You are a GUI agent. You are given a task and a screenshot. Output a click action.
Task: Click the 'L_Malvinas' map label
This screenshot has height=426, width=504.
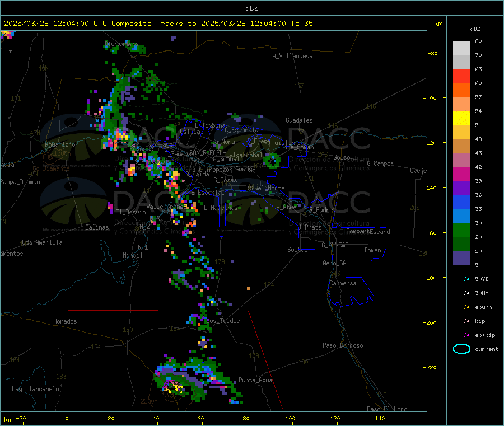pos(221,208)
